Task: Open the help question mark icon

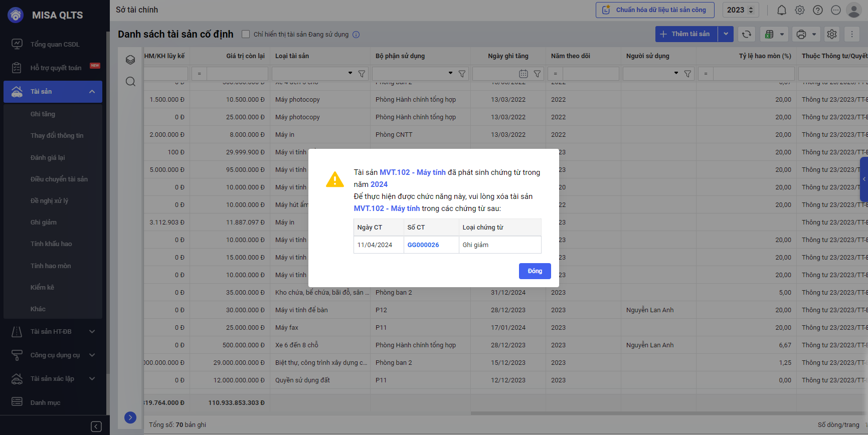Action: (817, 10)
